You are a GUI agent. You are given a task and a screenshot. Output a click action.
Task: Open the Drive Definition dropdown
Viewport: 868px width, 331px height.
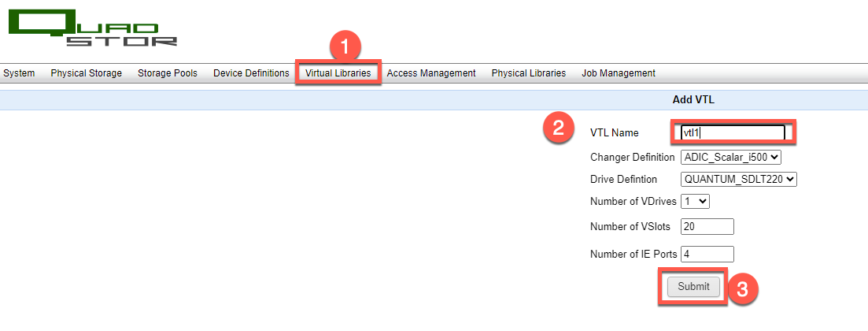coord(739,180)
